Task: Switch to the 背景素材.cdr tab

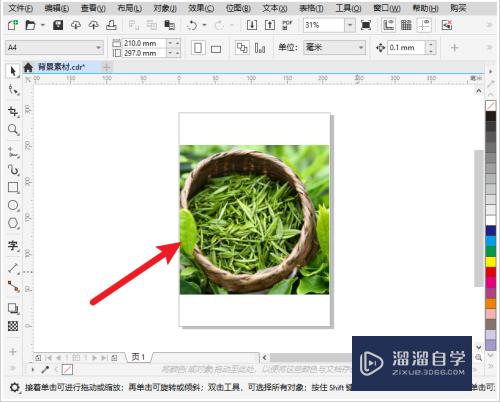Action: point(61,67)
